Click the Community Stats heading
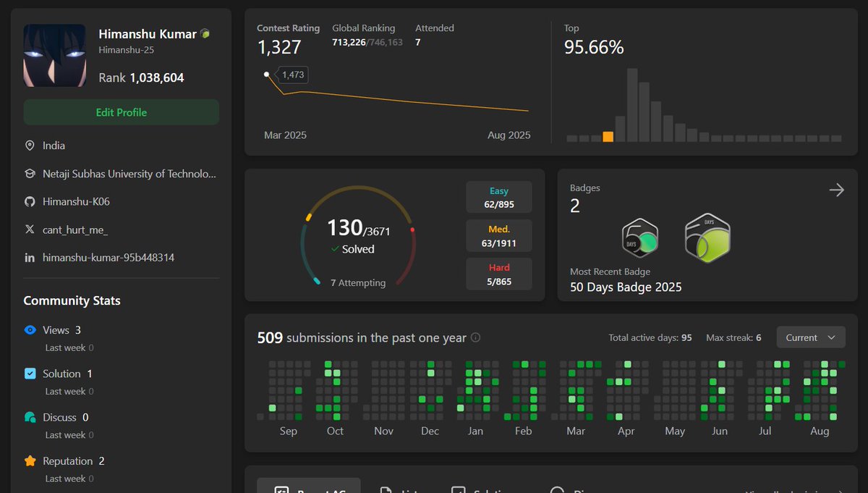The width and height of the screenshot is (868, 493). [72, 300]
